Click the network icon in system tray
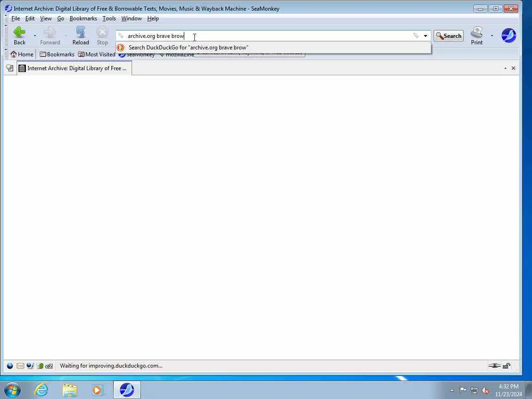This screenshot has width=532, height=399. point(474,390)
